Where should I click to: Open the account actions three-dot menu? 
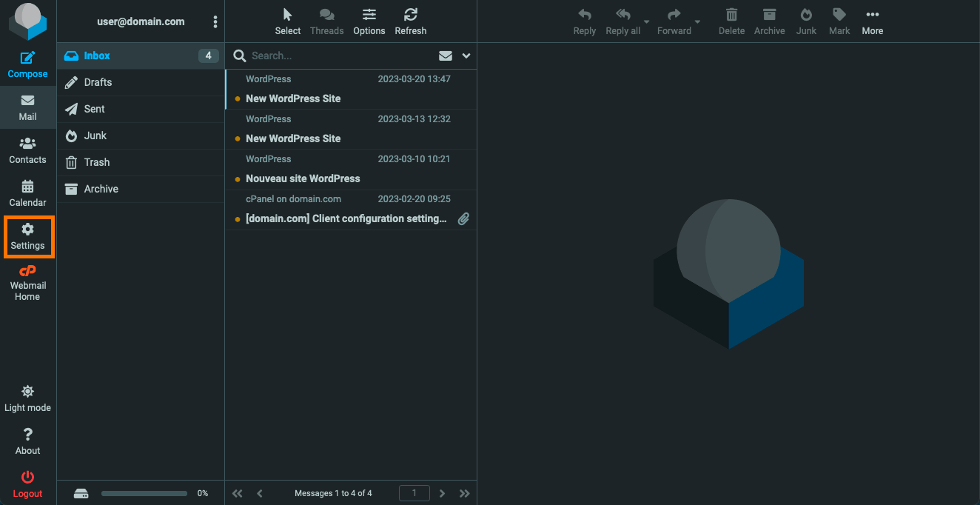coord(215,22)
